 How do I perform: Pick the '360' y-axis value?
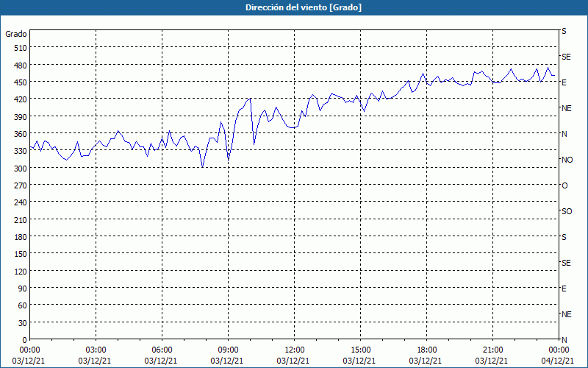pyautogui.click(x=21, y=134)
